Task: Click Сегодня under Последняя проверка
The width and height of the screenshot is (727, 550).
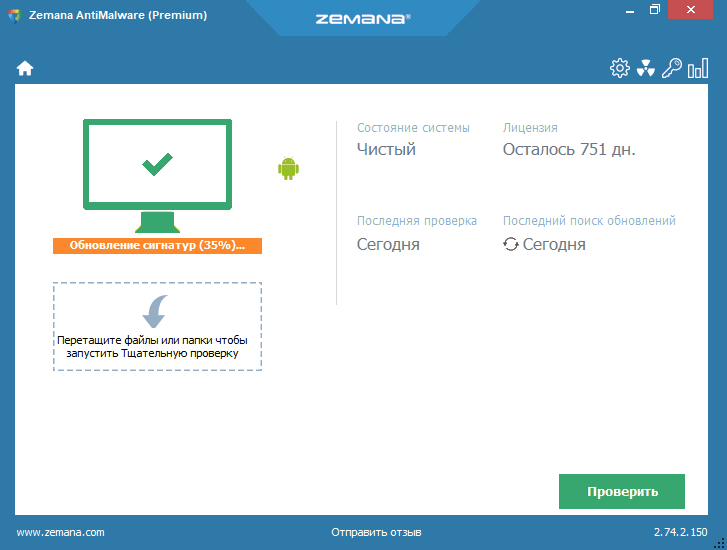Action: point(388,244)
